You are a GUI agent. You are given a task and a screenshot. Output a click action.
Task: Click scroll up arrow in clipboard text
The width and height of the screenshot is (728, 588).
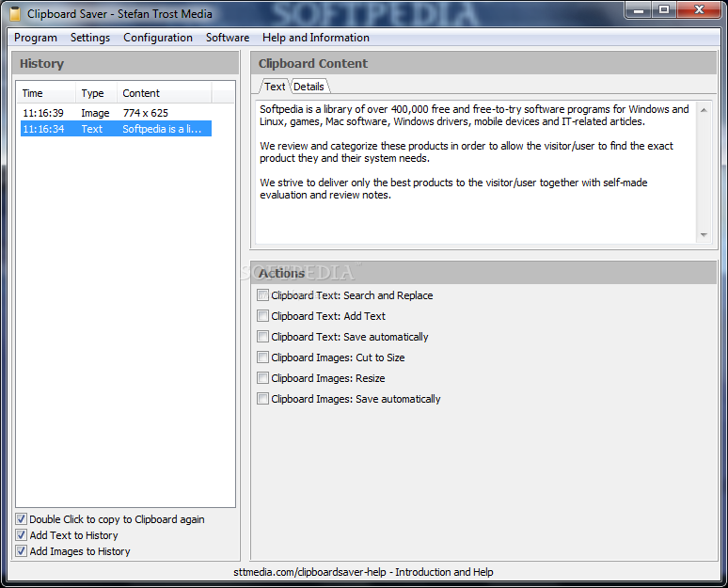point(704,110)
